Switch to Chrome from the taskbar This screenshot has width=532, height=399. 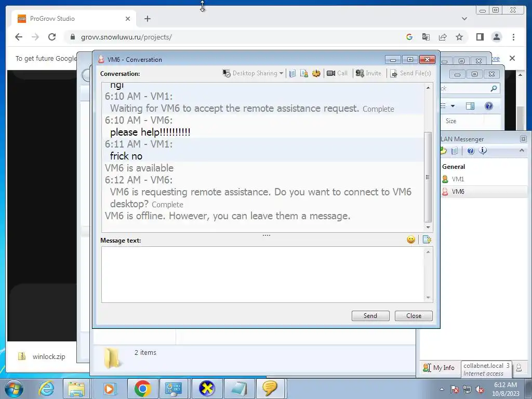coord(142,389)
